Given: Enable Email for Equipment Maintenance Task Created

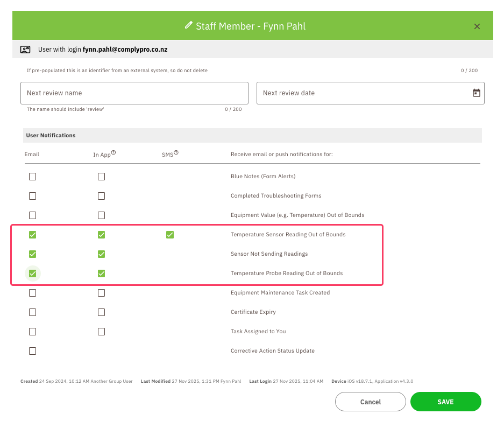Looking at the screenshot, I should point(32,293).
